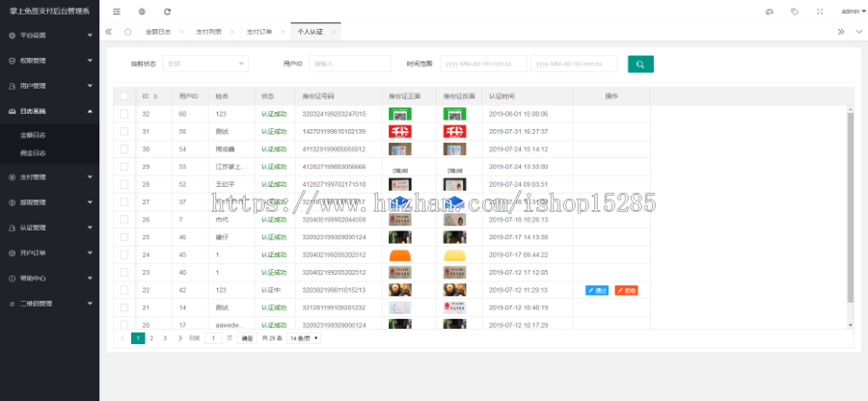
Task: Check the row with ID 26
Action: point(124,220)
